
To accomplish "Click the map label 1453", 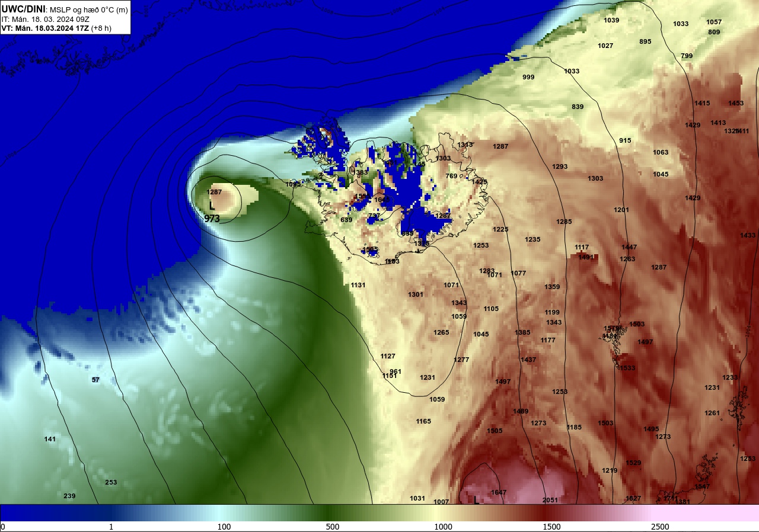I will (736, 103).
